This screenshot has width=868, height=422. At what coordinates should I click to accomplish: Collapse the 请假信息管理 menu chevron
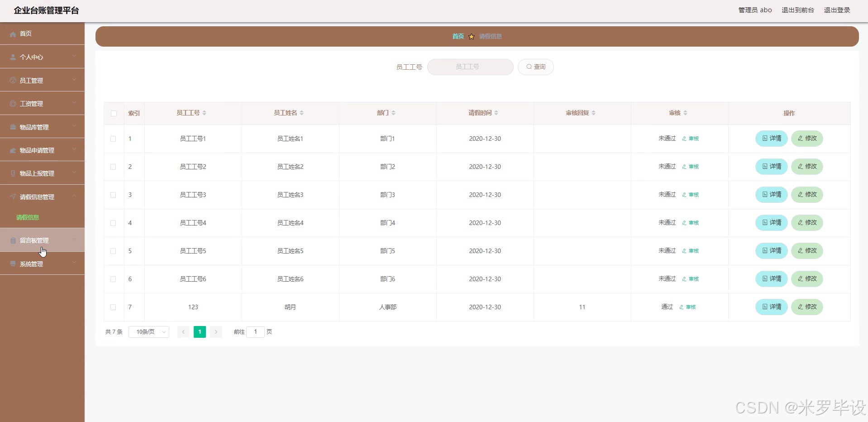coord(74,196)
